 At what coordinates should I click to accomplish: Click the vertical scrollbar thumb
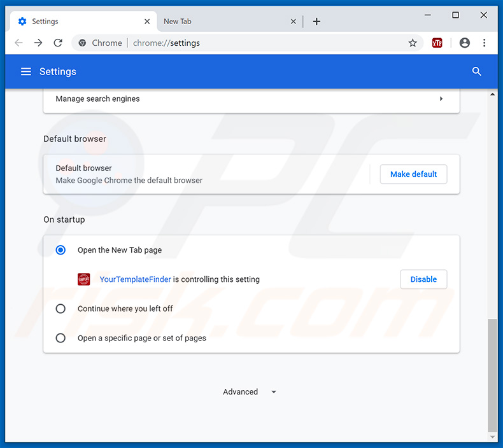492,375
